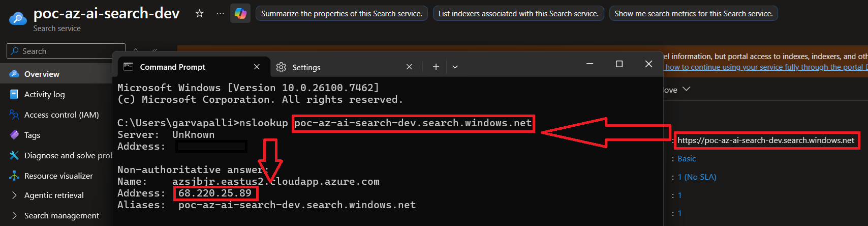Click the search service URL in portal
The width and height of the screenshot is (868, 226).
point(766,140)
